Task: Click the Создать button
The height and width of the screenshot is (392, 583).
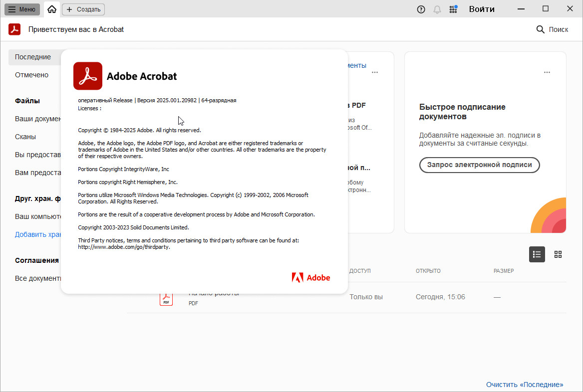Action: pos(83,9)
